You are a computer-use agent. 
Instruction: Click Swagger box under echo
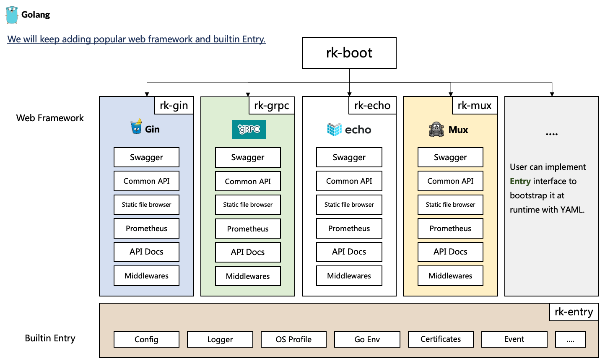349,157
